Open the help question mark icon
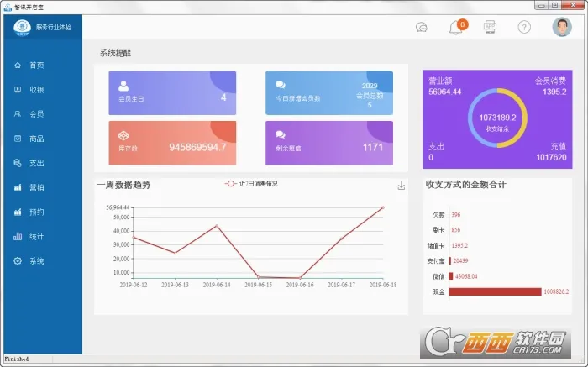The width and height of the screenshot is (588, 367). pyautogui.click(x=524, y=27)
